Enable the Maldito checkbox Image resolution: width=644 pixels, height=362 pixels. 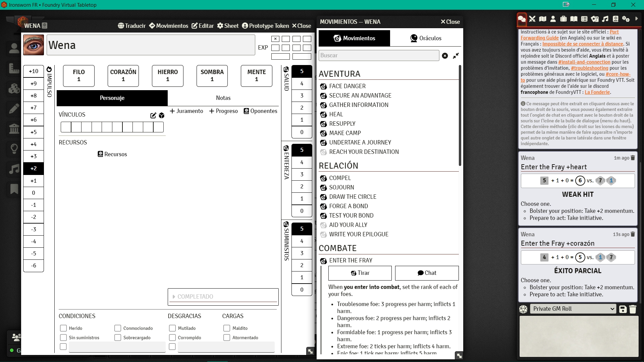(x=227, y=328)
